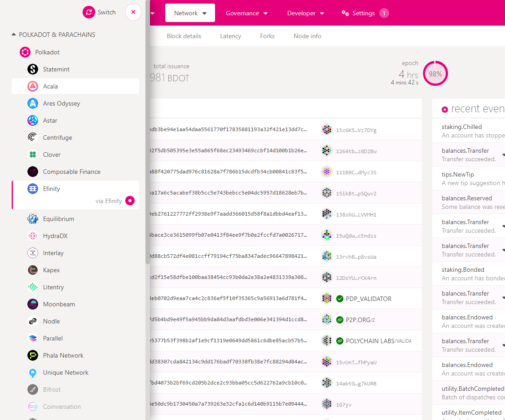The width and height of the screenshot is (505, 420).
Task: Click the Kapex logo icon
Action: 32,270
